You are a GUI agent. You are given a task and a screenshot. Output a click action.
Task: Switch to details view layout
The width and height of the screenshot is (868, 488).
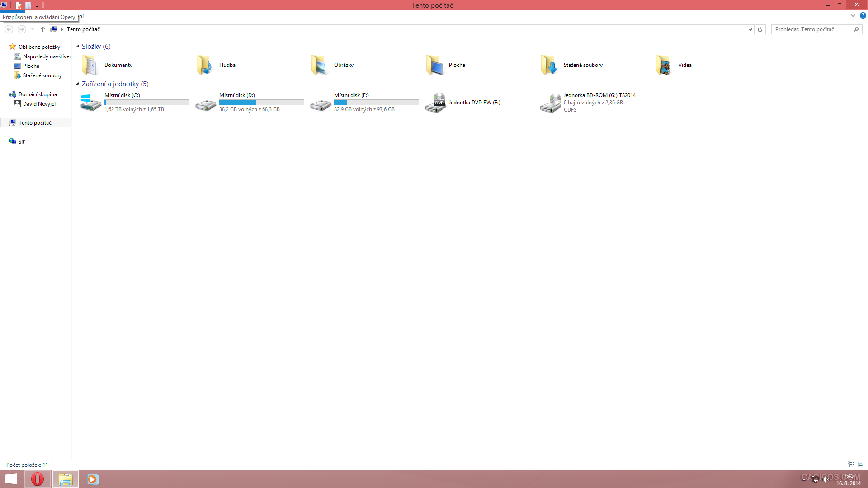(851, 465)
